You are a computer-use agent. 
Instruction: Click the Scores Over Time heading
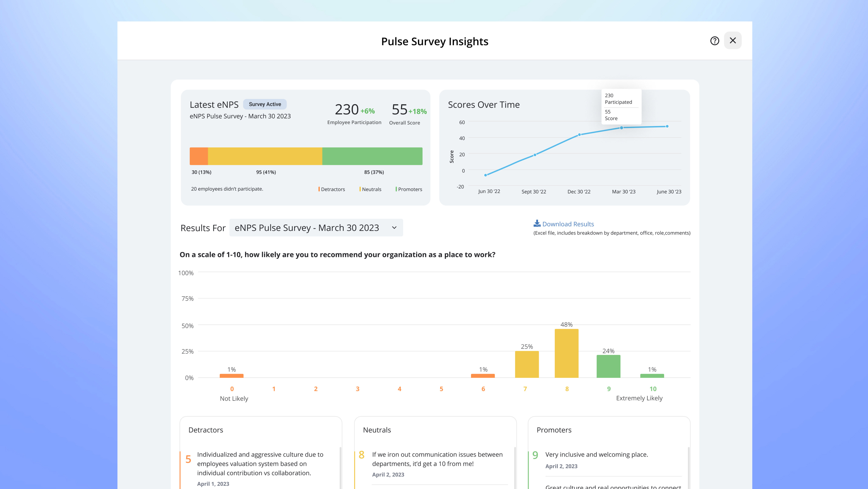click(484, 105)
